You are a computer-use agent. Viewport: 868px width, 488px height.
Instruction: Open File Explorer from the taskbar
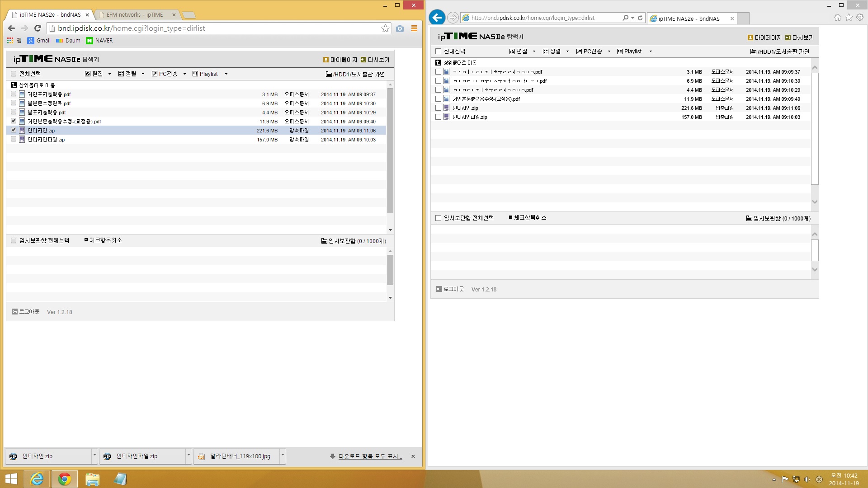coord(92,479)
